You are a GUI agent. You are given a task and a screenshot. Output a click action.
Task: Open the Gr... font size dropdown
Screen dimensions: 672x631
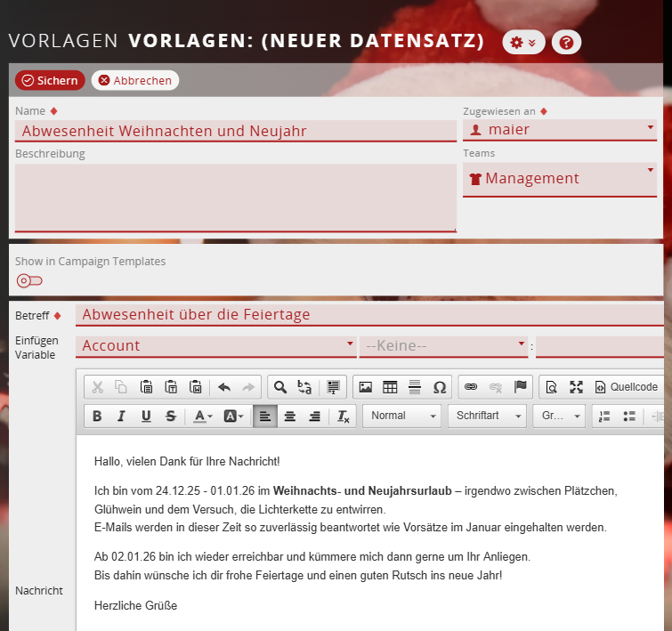point(559,416)
